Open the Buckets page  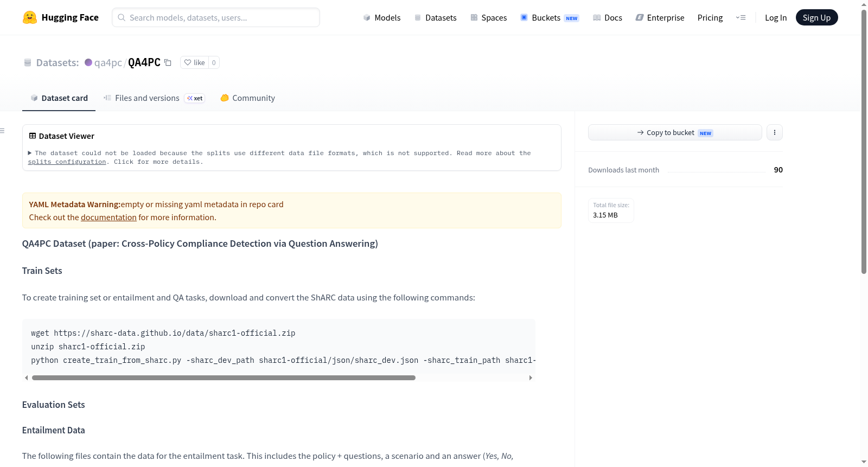pos(550,17)
